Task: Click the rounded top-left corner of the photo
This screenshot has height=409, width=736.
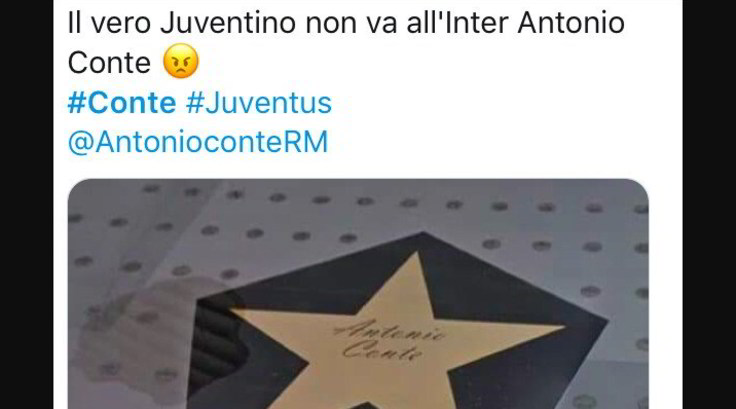Action: pos(76,187)
